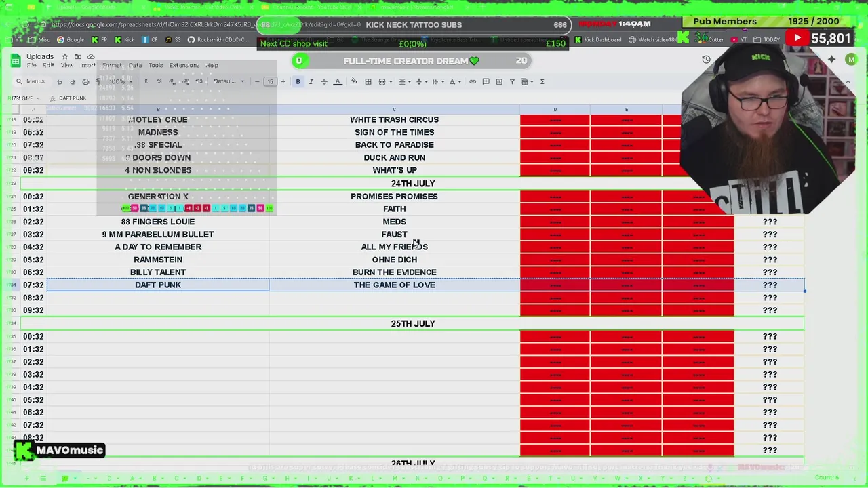Open the text rotation dropdown
868x488 pixels.
[454, 81]
